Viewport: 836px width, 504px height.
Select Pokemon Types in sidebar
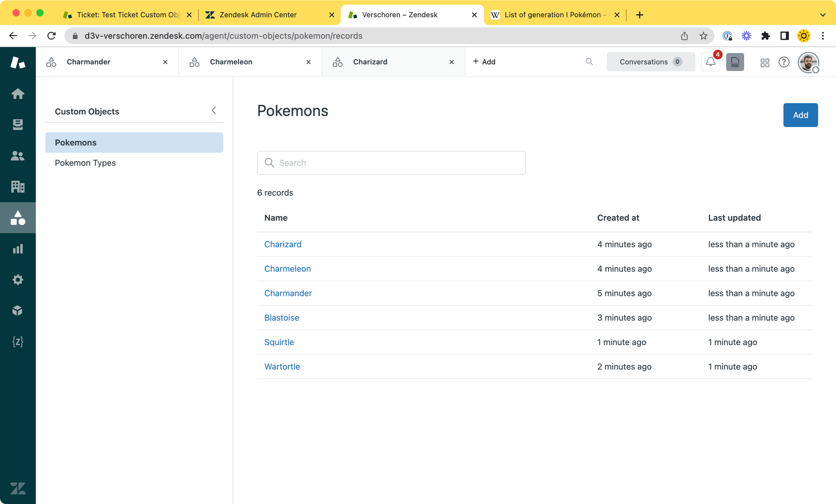85,163
